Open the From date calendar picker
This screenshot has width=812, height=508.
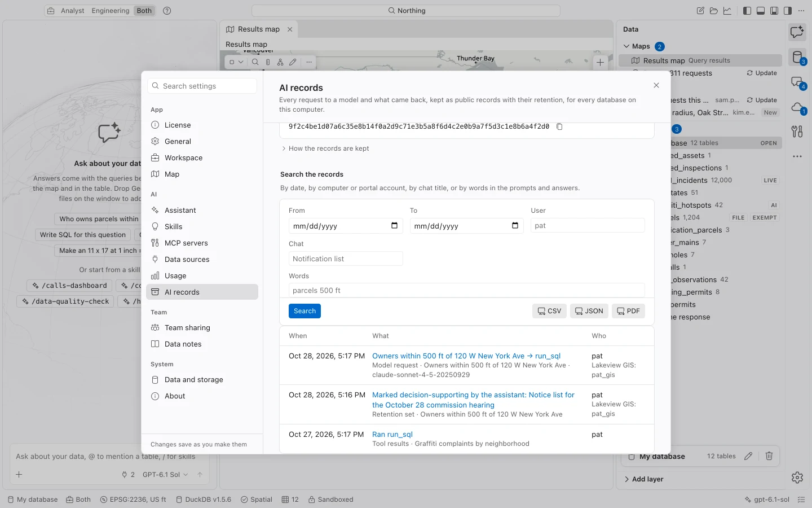pos(394,226)
